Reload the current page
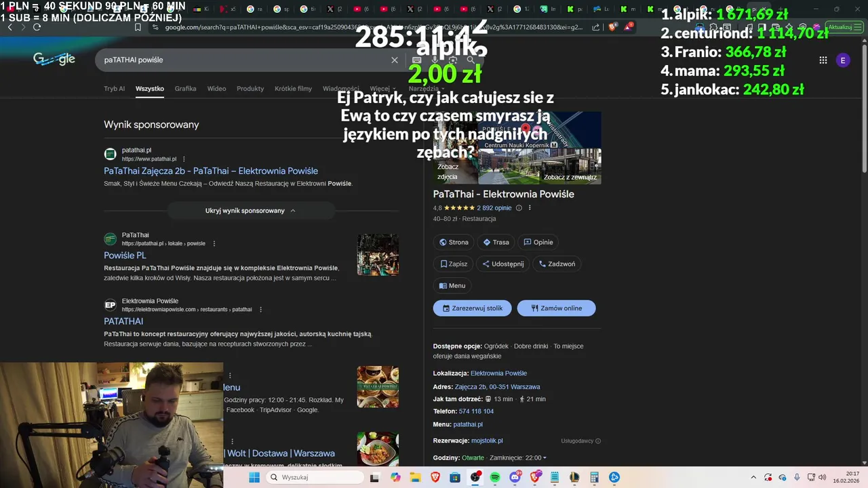 click(x=37, y=27)
